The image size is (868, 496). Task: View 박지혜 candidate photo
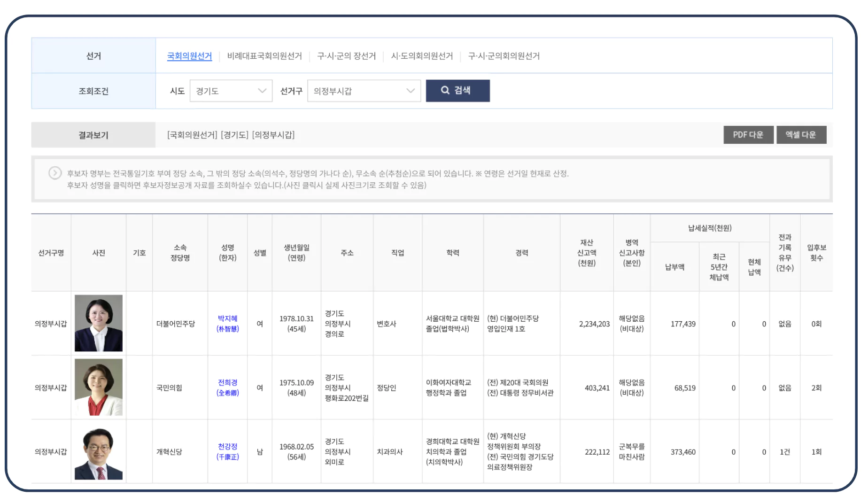coord(99,323)
